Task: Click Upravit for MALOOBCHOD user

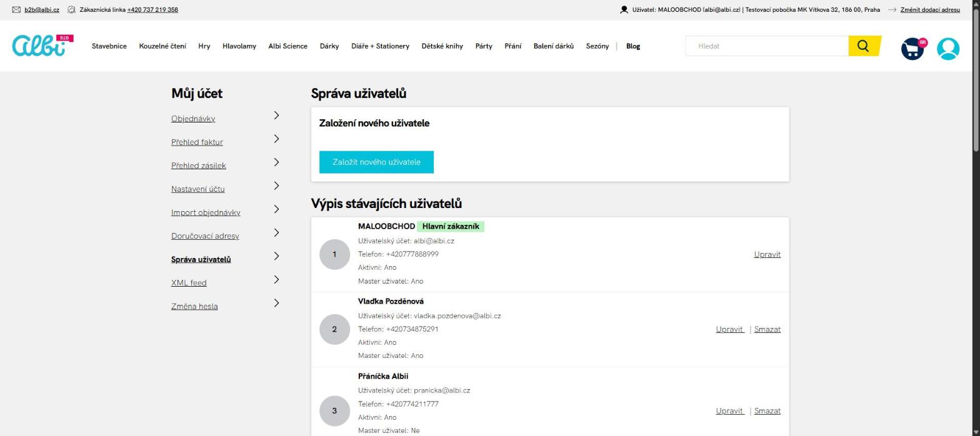Action: tap(767, 254)
